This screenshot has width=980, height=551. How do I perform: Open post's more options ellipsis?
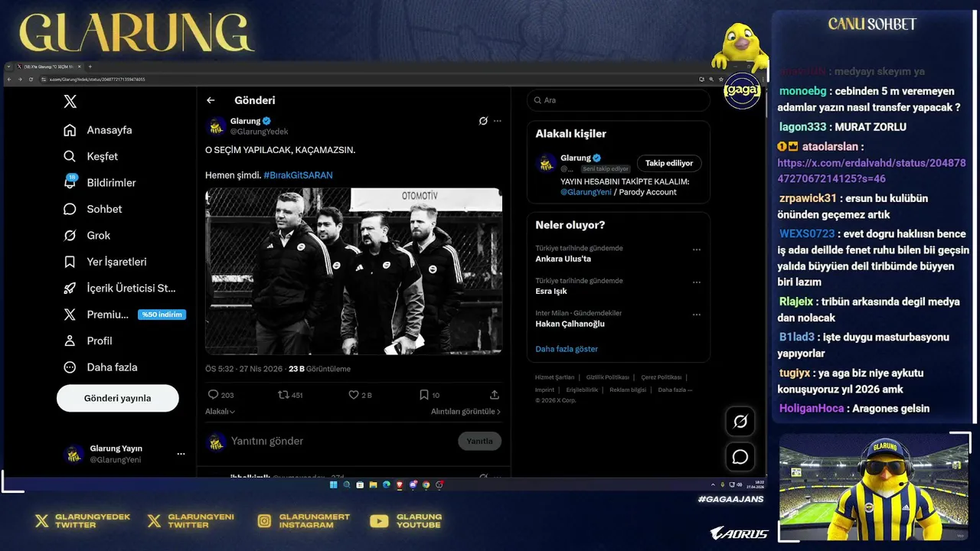click(498, 121)
